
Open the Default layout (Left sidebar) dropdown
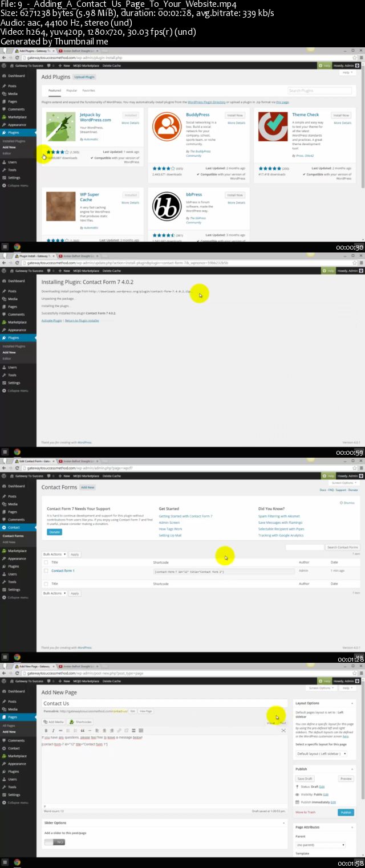(321, 753)
